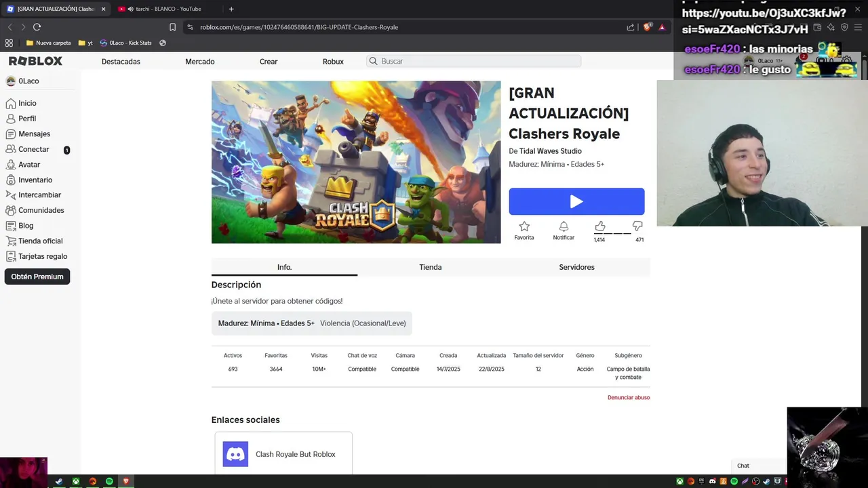Viewport: 868px width, 488px height.
Task: Click the Clashers Royale game thumbnail
Action: tap(356, 162)
